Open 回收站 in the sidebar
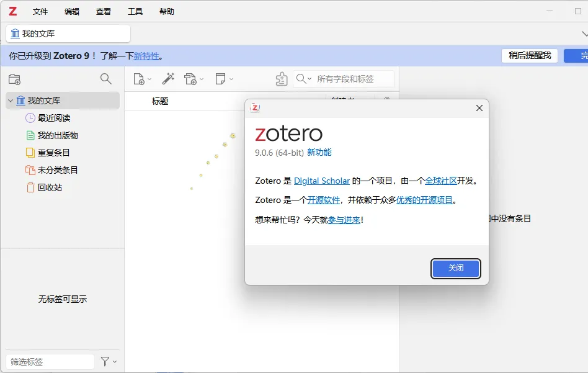This screenshot has width=588, height=373. tap(50, 187)
